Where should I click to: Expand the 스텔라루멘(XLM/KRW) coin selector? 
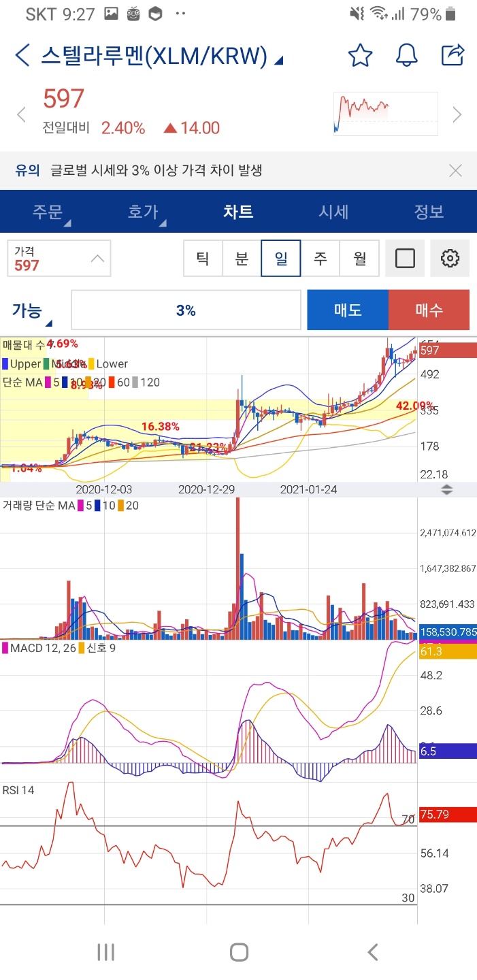tap(162, 56)
